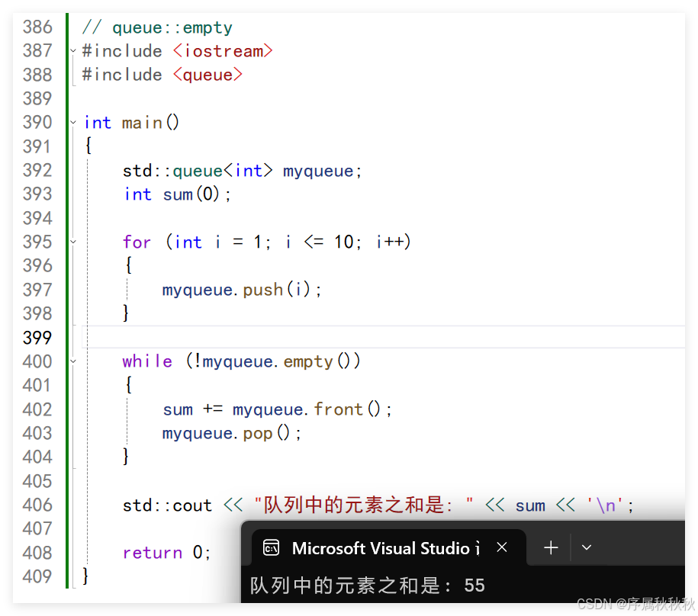The height and width of the screenshot is (616, 698).
Task: Click the myqueue variable declaration at line 392
Action: [x=318, y=171]
